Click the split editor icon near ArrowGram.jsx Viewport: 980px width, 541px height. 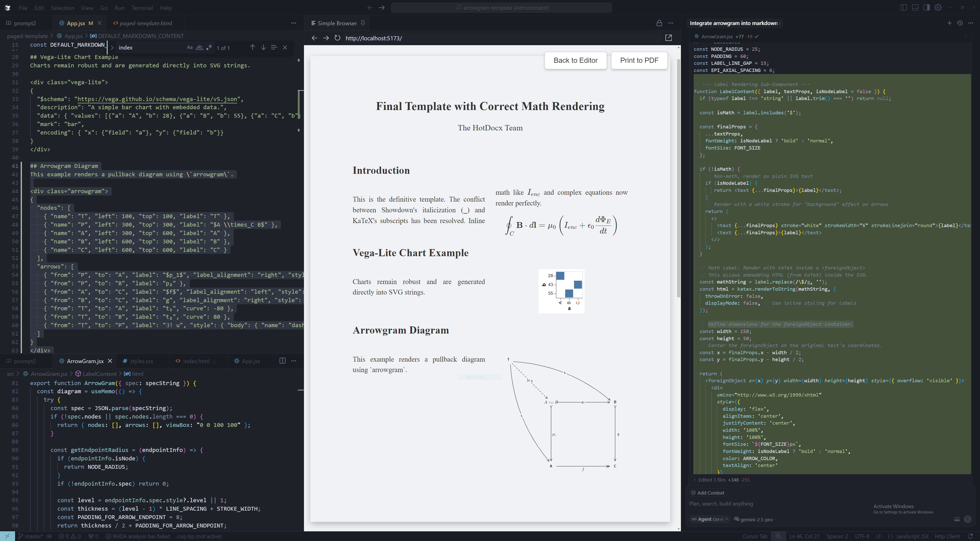[282, 361]
